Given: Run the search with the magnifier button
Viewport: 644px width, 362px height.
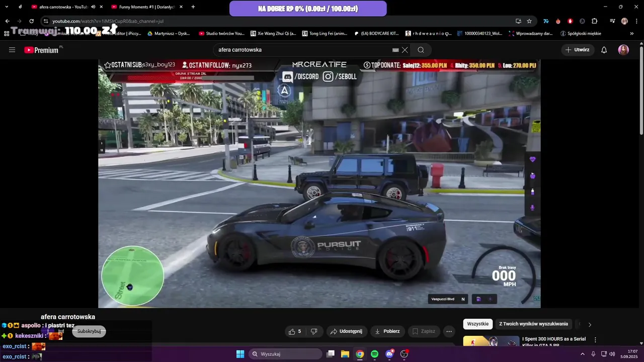Looking at the screenshot, I should pyautogui.click(x=421, y=50).
